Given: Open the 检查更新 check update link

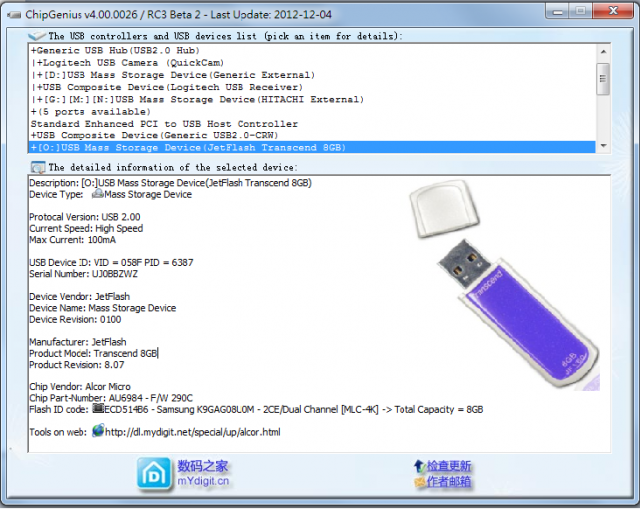Looking at the screenshot, I should [x=449, y=466].
